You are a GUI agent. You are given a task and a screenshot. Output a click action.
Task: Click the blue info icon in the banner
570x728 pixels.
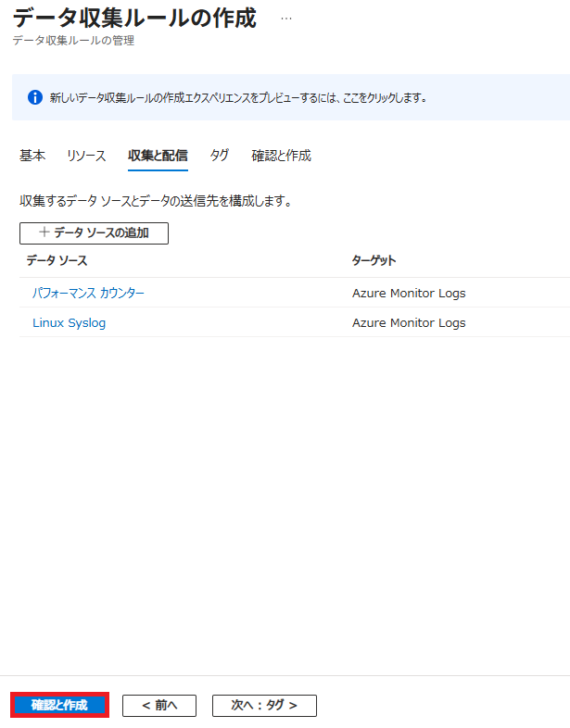tap(35, 97)
